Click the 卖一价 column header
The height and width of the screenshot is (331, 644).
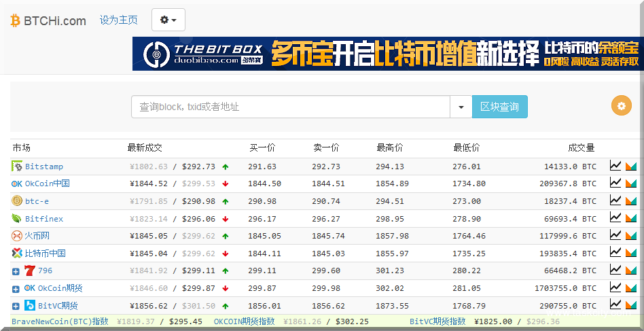coord(325,148)
